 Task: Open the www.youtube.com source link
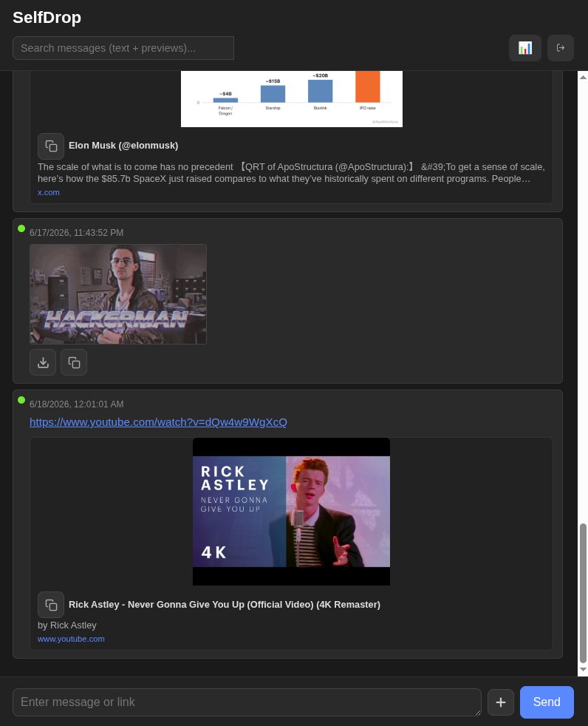(71, 639)
